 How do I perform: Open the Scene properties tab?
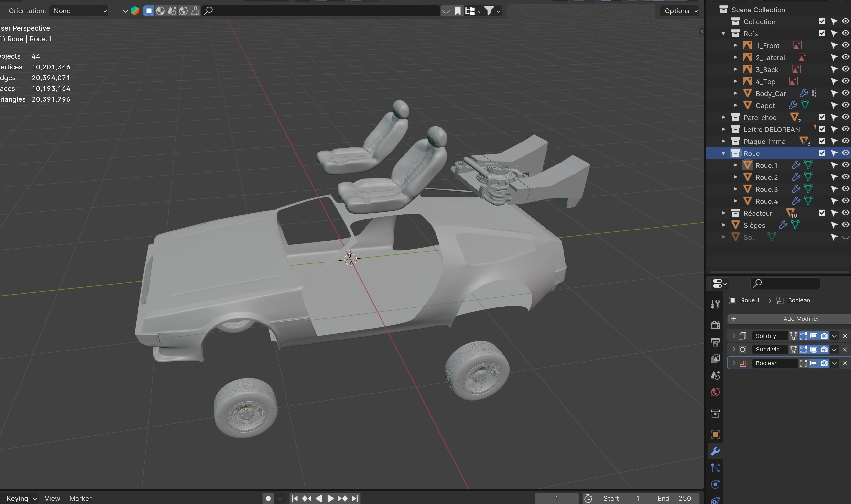click(x=715, y=375)
